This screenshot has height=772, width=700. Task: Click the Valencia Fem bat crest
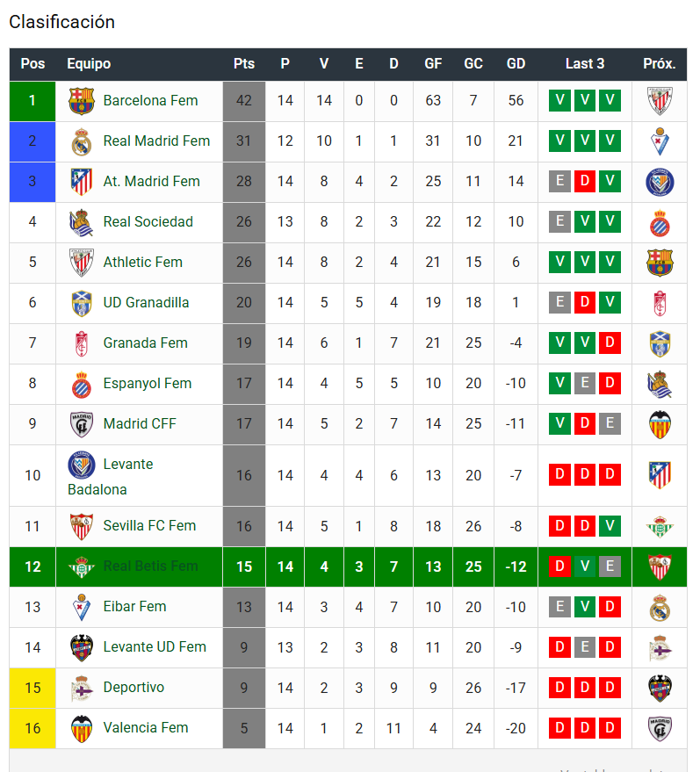tap(82, 728)
